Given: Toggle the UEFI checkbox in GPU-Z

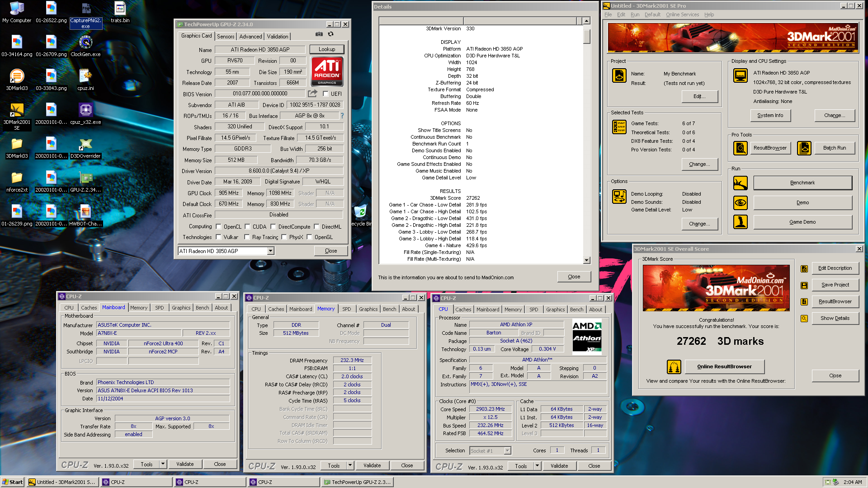Looking at the screenshot, I should click(x=325, y=94).
